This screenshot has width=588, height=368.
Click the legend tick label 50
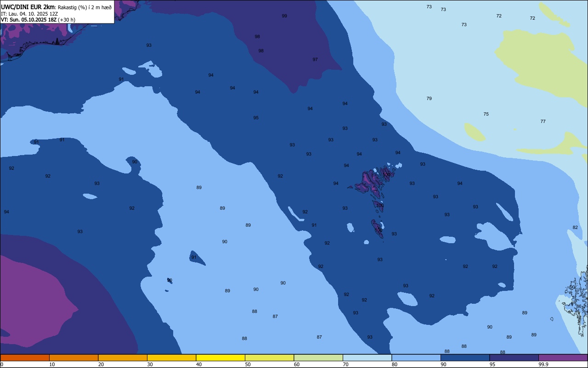248,364
